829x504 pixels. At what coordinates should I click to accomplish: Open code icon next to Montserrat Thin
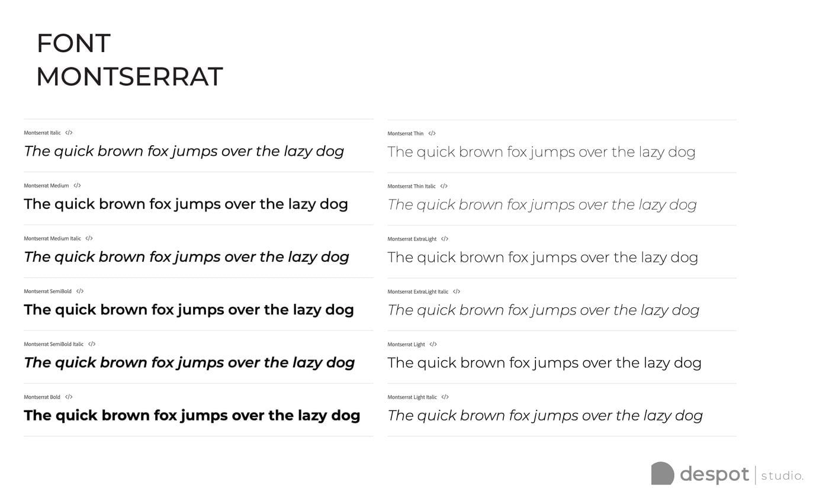coord(432,134)
